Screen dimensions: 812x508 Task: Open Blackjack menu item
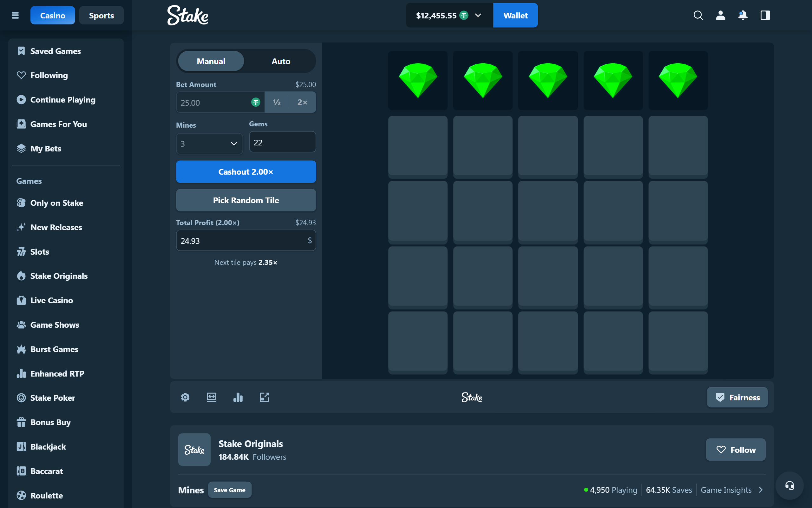coord(66,446)
